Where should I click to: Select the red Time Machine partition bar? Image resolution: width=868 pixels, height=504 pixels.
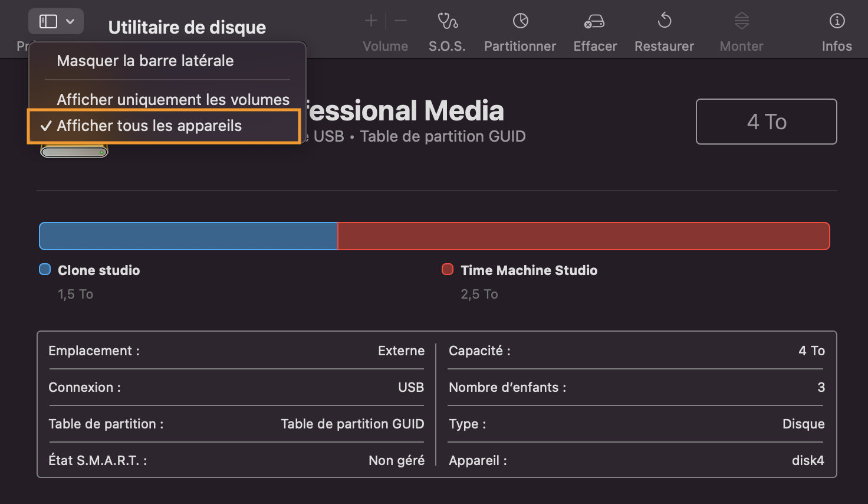pos(583,236)
